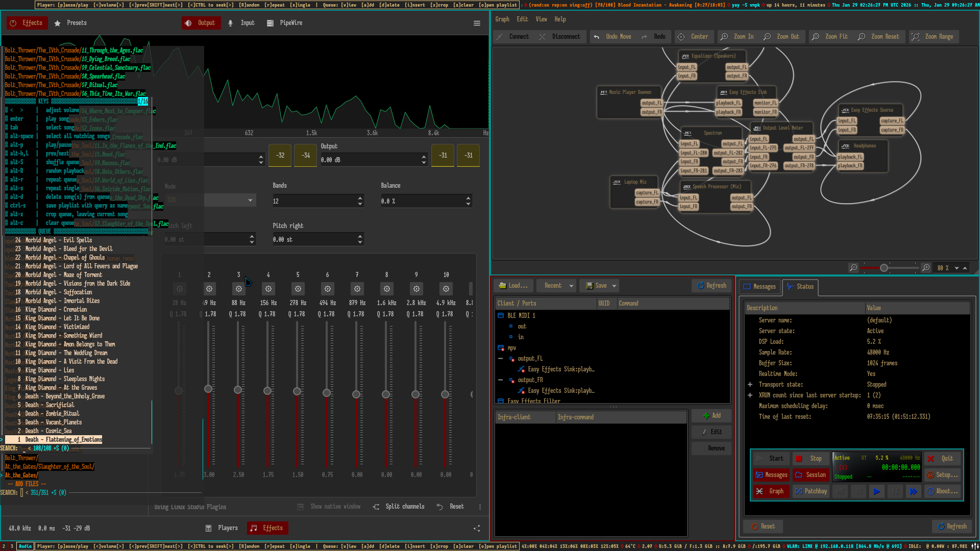This screenshot has height=551, width=980.
Task: Click the Patchbay button
Action: (811, 491)
